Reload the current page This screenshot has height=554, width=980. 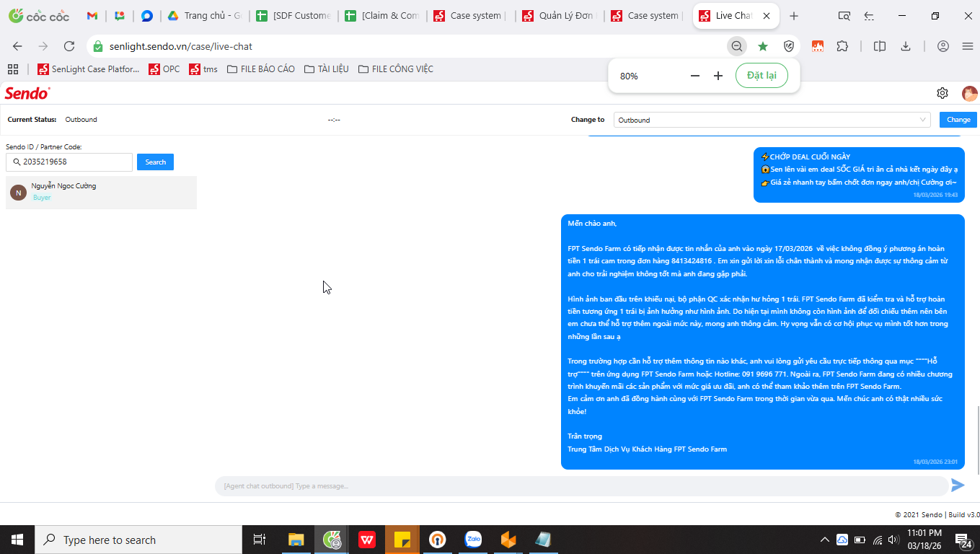click(69, 46)
